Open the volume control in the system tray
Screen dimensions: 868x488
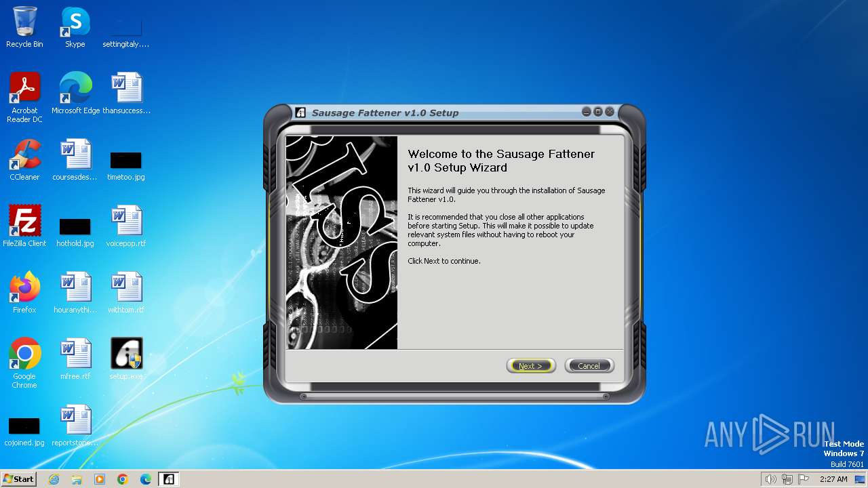pyautogui.click(x=770, y=479)
